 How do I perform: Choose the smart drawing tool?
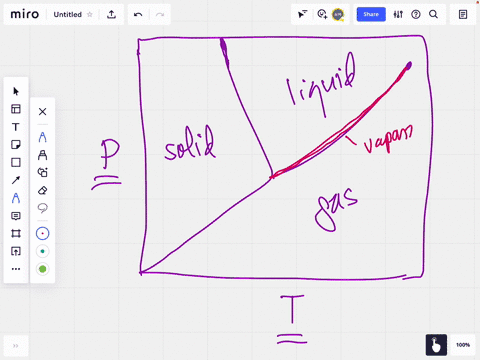(x=42, y=172)
